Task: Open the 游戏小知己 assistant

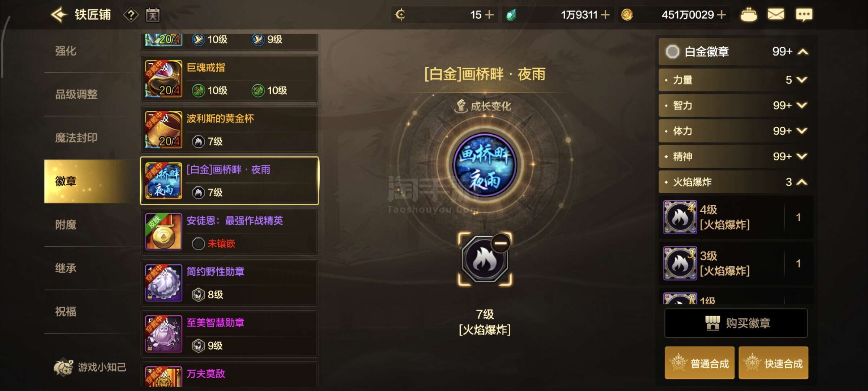Action: point(90,367)
